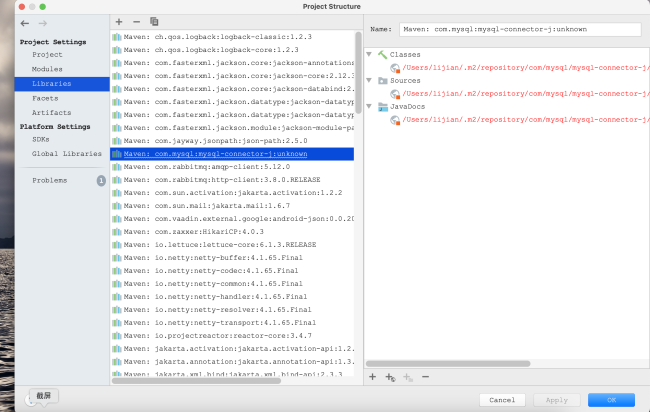
Task: Select jackson-databind library
Action: [232, 89]
